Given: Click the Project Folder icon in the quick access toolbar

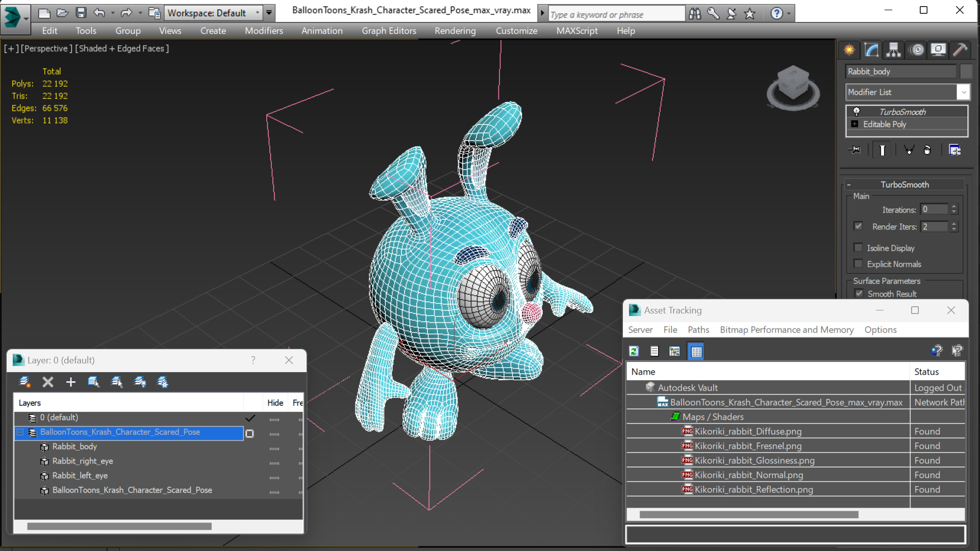Looking at the screenshot, I should (x=154, y=13).
